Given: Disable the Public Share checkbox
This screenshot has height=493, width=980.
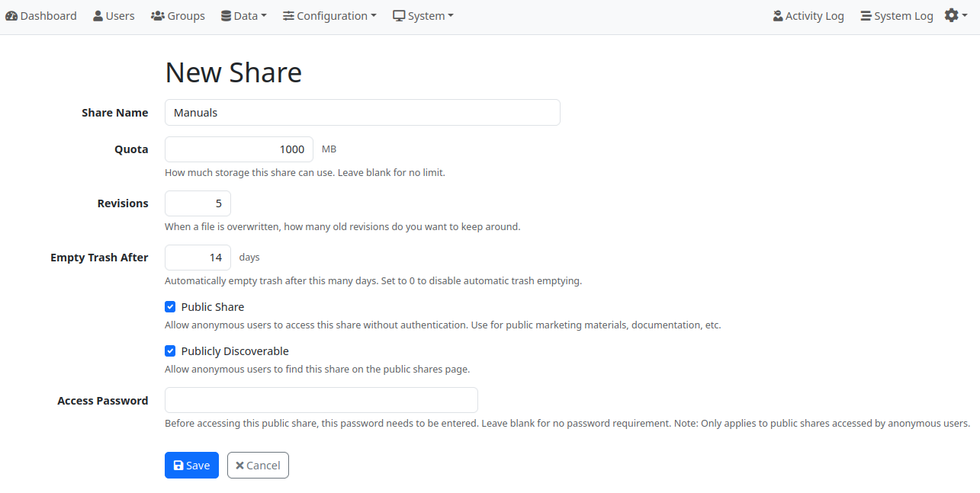Looking at the screenshot, I should [x=170, y=306].
